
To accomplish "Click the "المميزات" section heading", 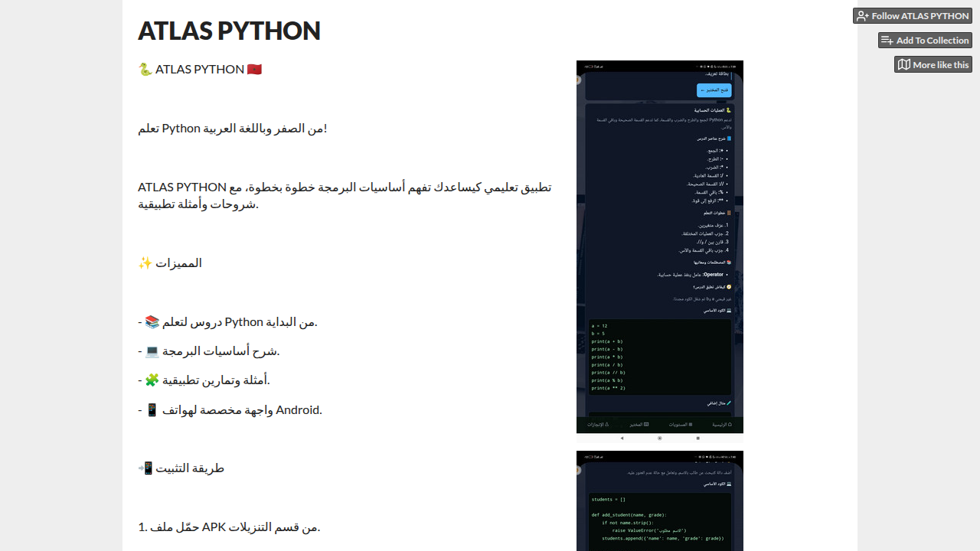I will (170, 263).
